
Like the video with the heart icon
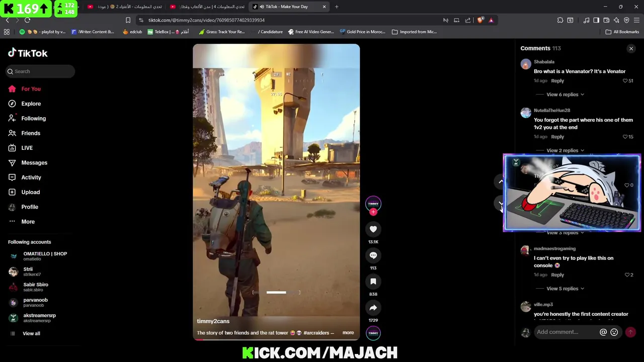coord(373,229)
